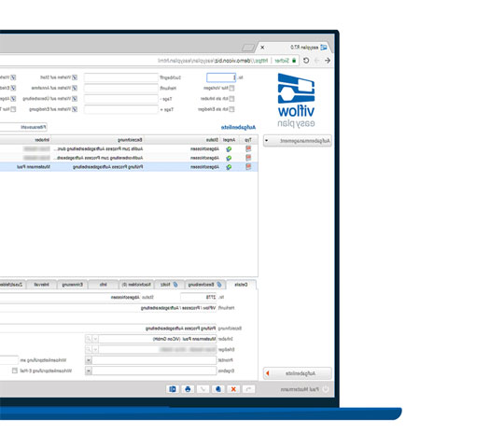
Task: Open a new browser tab
Action: tap(248, 48)
